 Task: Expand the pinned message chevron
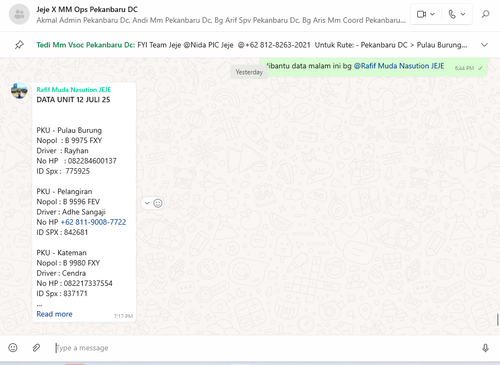pos(484,45)
